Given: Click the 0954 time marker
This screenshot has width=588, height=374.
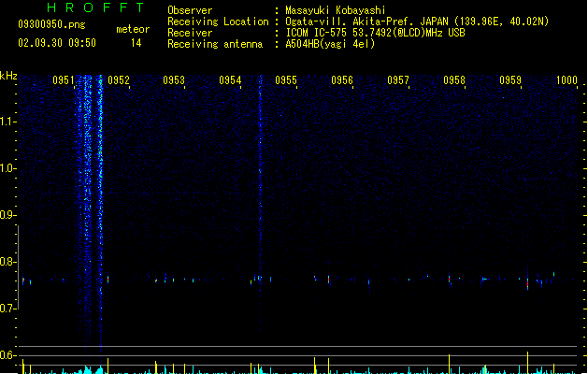Looking at the screenshot, I should pos(230,80).
